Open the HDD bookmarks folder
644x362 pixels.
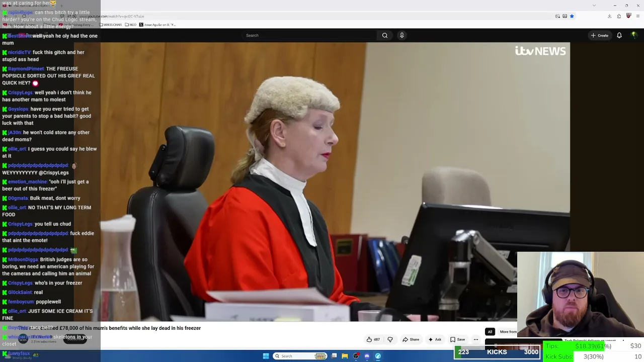tap(131, 25)
